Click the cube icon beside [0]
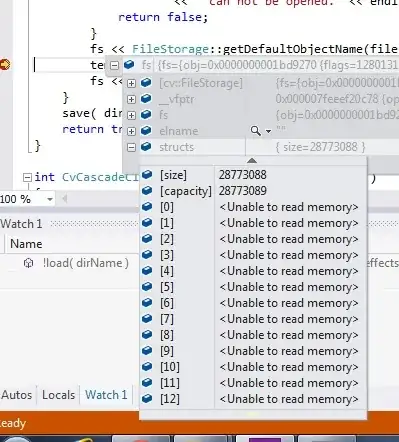 pos(147,206)
